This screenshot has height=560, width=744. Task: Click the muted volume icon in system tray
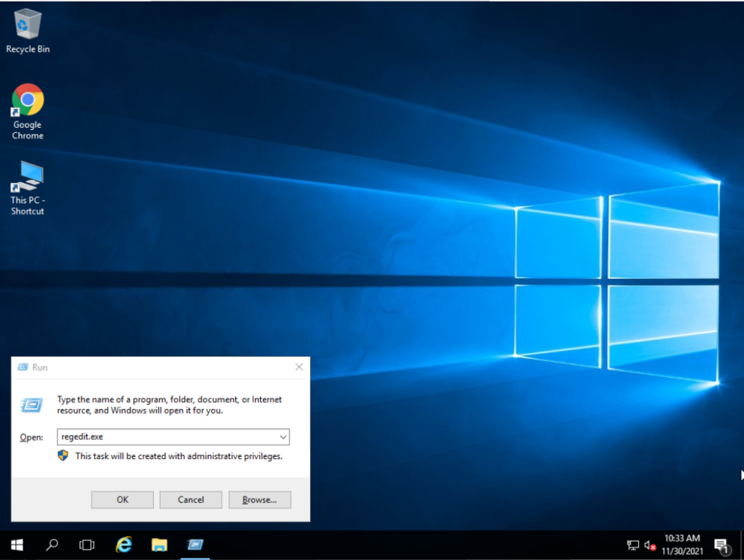(651, 545)
